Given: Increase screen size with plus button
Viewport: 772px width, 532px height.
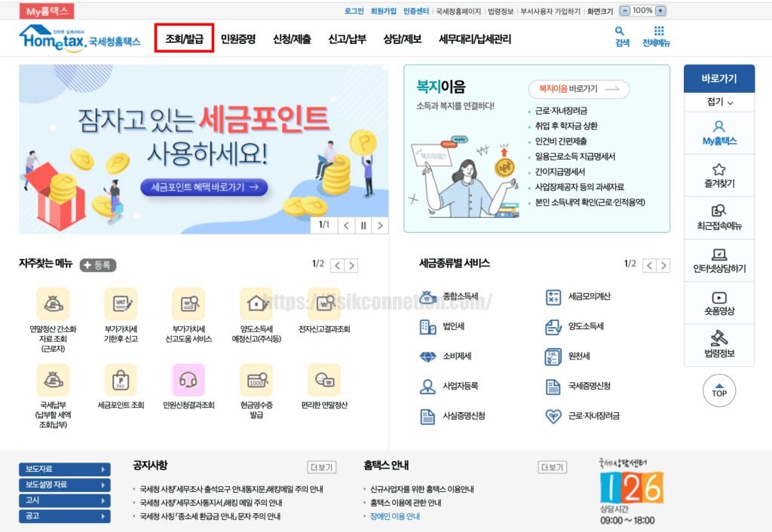Looking at the screenshot, I should [660, 11].
